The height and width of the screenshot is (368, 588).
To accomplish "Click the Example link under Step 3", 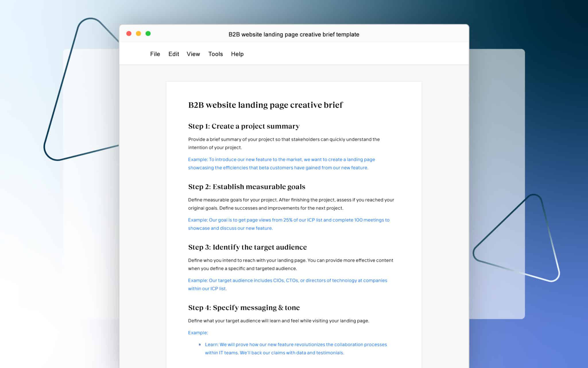I will click(287, 284).
